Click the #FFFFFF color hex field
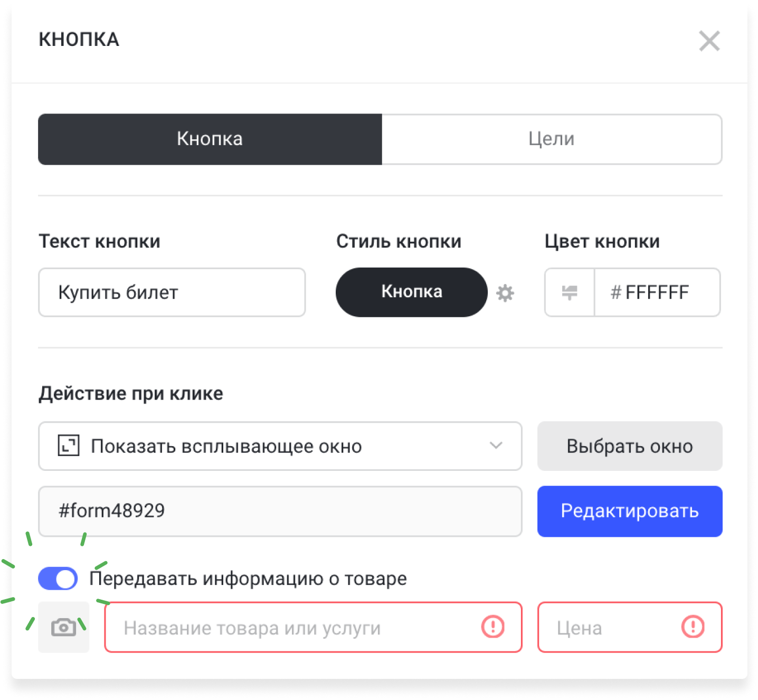 pos(657,292)
